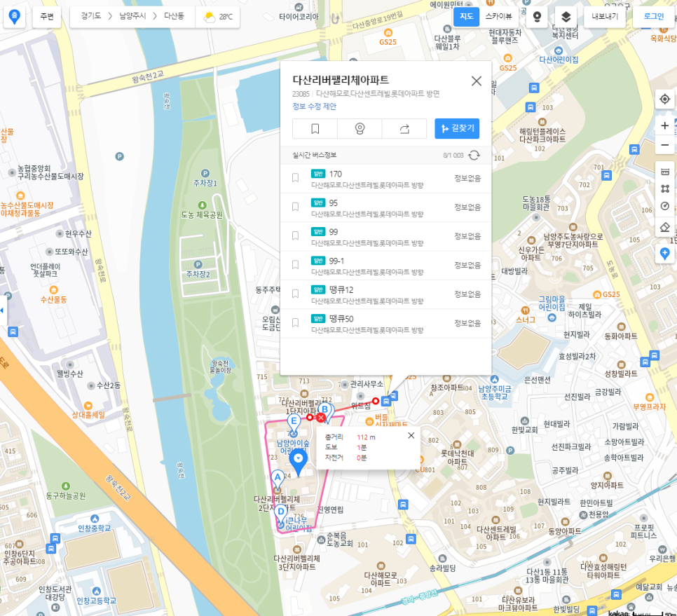
Task: Share the bus stop with the share icon
Action: pos(404,129)
